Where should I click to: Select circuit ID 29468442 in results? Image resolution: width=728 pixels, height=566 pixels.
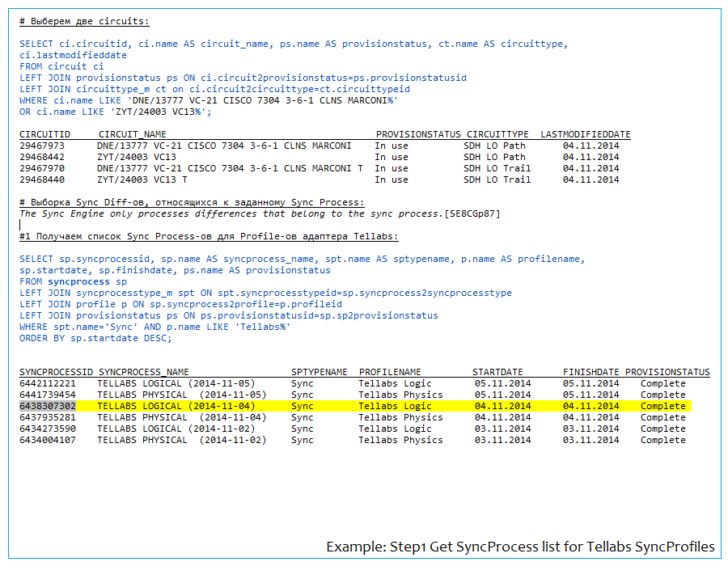pos(42,157)
